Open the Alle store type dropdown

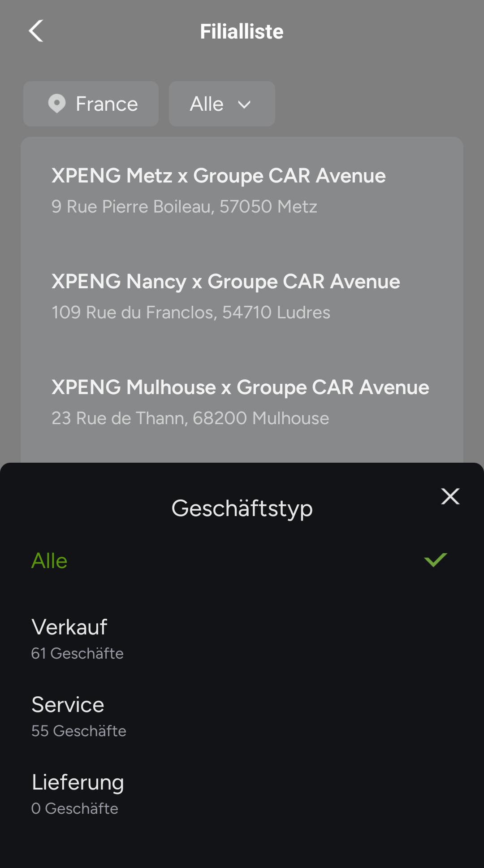(x=221, y=104)
